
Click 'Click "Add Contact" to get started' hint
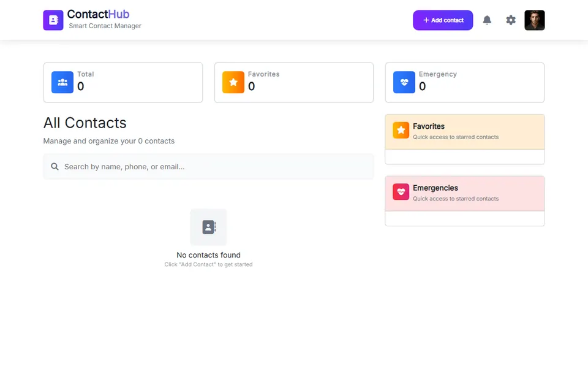tap(208, 264)
